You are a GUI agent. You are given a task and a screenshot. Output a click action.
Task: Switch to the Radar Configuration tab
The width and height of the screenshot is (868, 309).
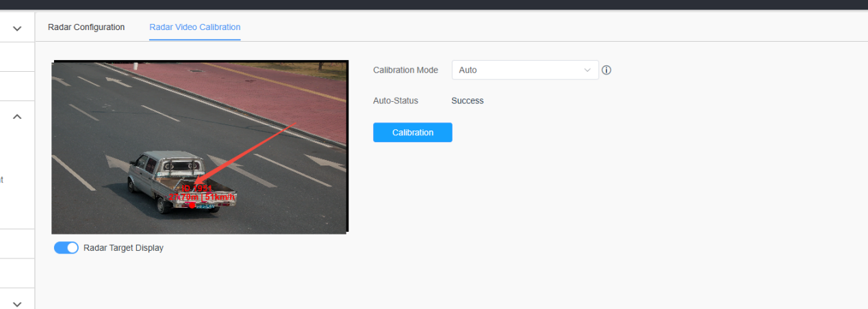[x=86, y=27]
